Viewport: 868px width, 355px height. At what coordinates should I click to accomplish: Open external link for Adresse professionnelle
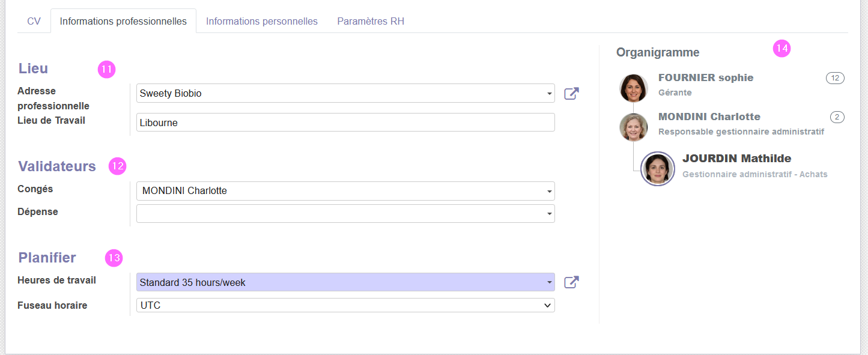571,94
